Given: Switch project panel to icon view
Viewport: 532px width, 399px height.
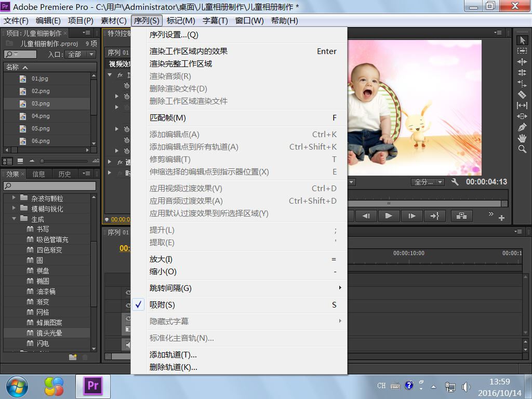Looking at the screenshot, I should (x=20, y=161).
